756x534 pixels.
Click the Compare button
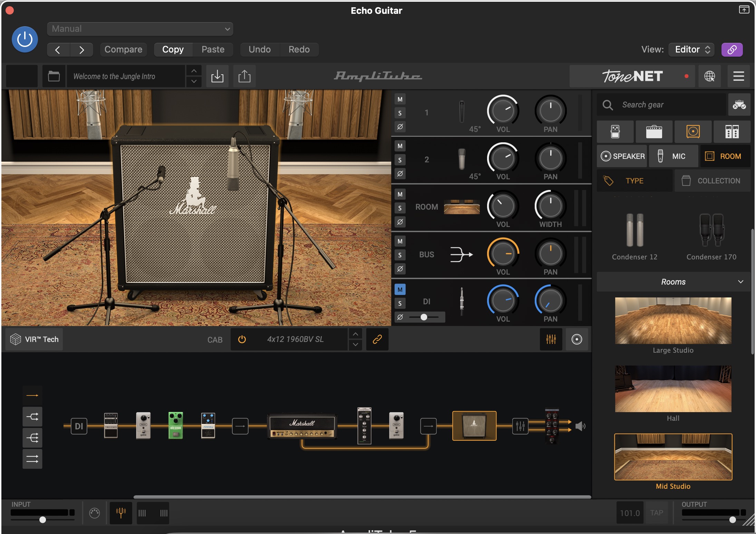pos(123,49)
